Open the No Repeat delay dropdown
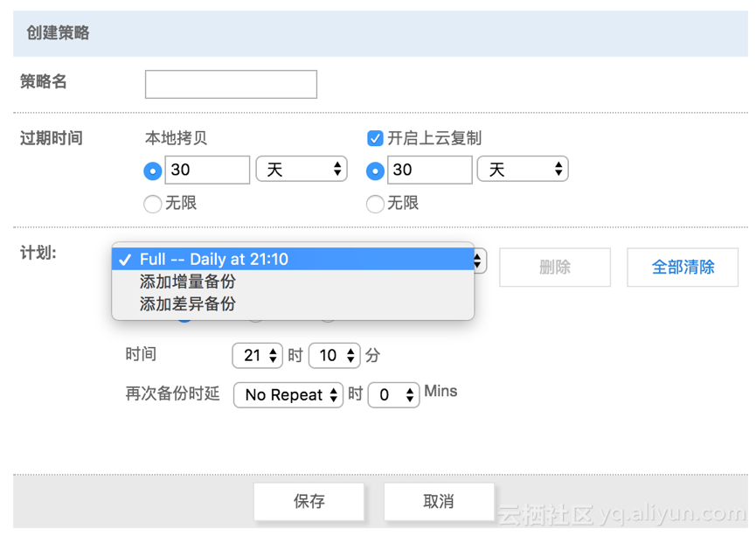 click(x=288, y=395)
